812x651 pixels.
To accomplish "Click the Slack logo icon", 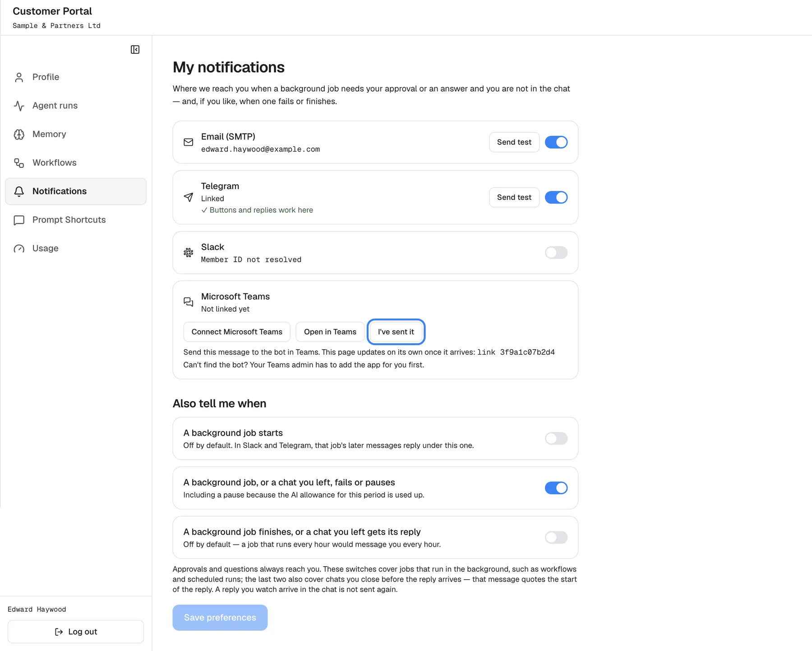I will tap(189, 253).
